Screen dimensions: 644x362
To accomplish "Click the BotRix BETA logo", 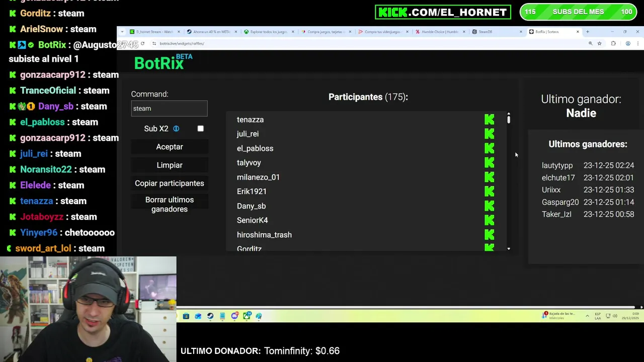I will click(x=163, y=62).
